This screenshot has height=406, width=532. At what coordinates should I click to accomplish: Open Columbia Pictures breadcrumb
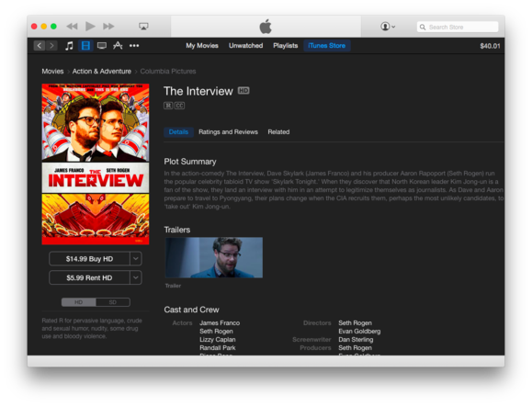coord(168,72)
